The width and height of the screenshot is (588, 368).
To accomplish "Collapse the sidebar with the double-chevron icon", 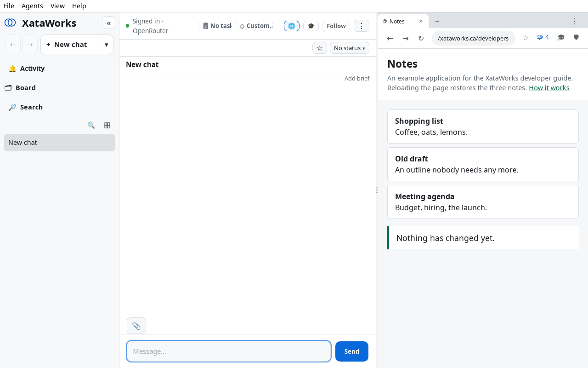I will pyautogui.click(x=108, y=23).
